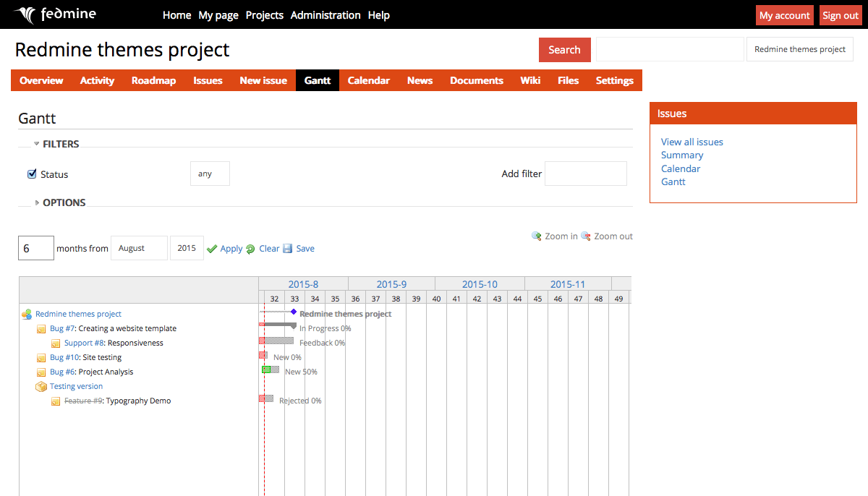Go to the Roadmap tab
Viewport: 868px width, 496px height.
(x=153, y=80)
